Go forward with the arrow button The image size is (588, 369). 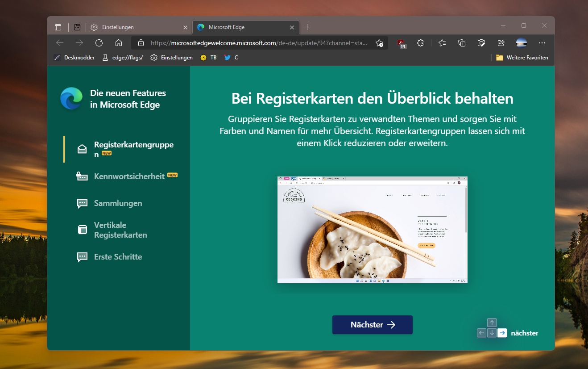coord(79,43)
